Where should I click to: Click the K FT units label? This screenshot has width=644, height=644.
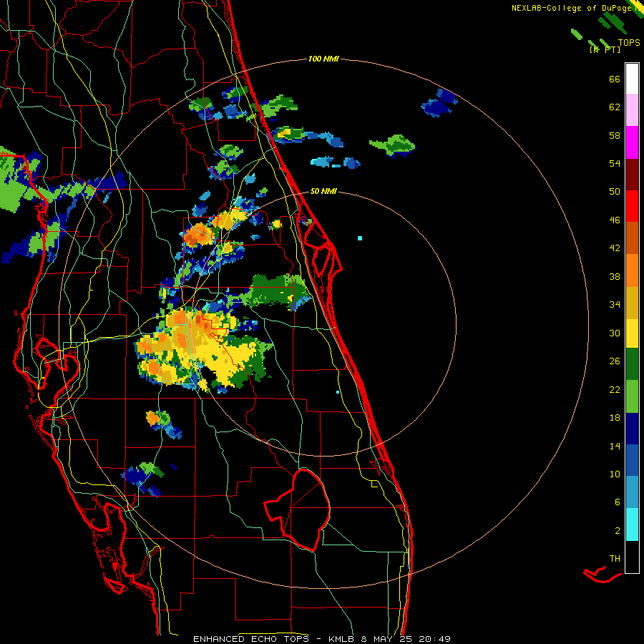(605, 49)
